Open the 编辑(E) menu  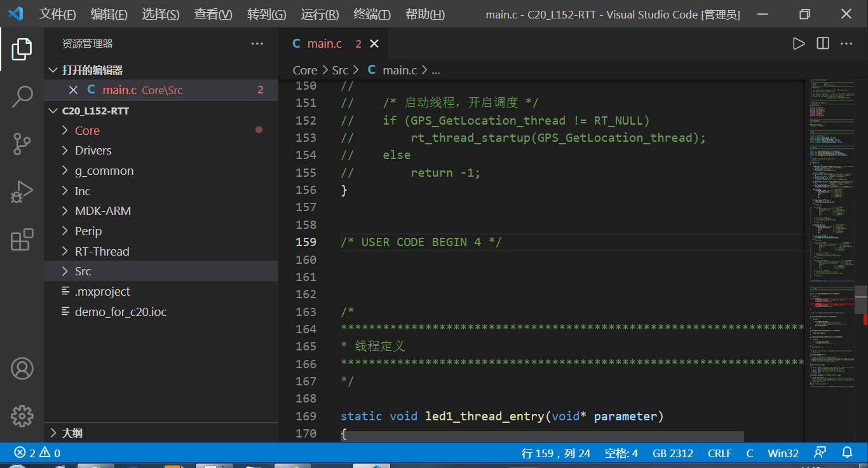pyautogui.click(x=109, y=14)
